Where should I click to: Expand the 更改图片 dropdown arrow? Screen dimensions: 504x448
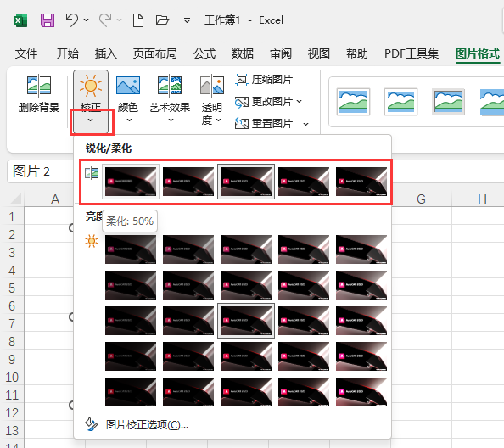click(x=300, y=102)
